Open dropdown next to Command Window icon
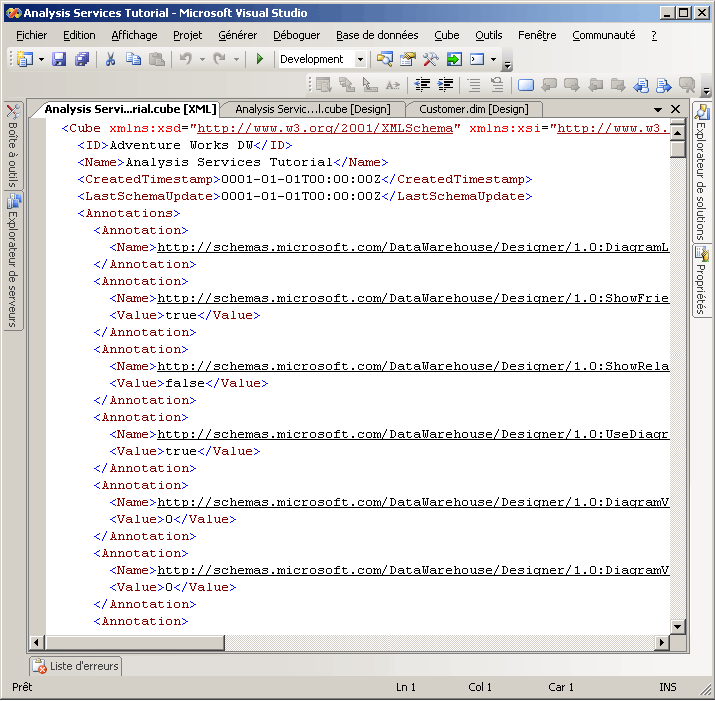 click(x=493, y=59)
